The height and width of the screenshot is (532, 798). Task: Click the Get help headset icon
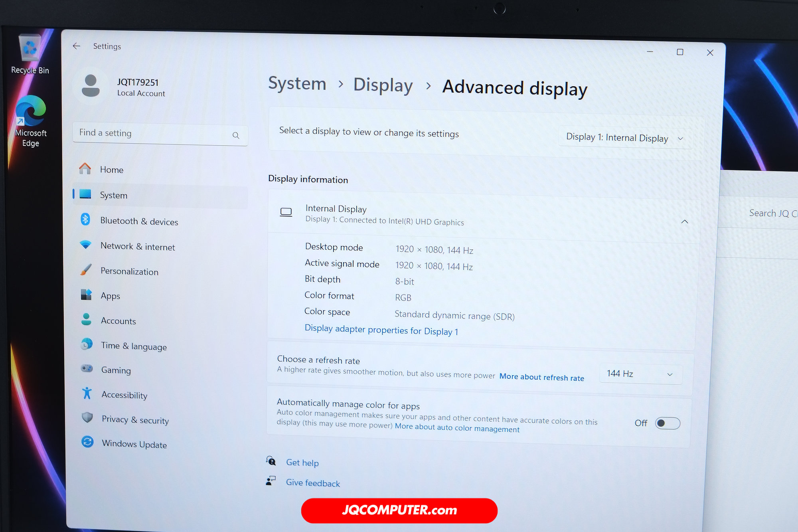[271, 461]
